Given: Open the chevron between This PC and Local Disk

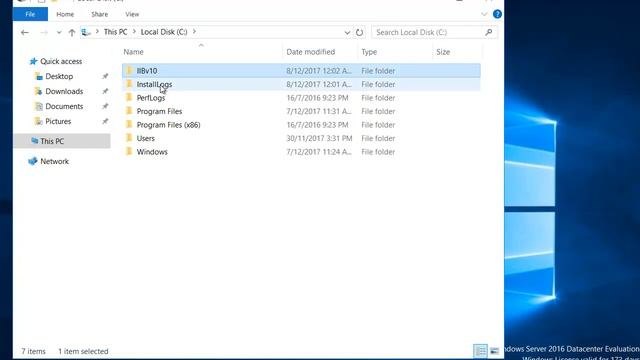Looking at the screenshot, I should pyautogui.click(x=134, y=32).
